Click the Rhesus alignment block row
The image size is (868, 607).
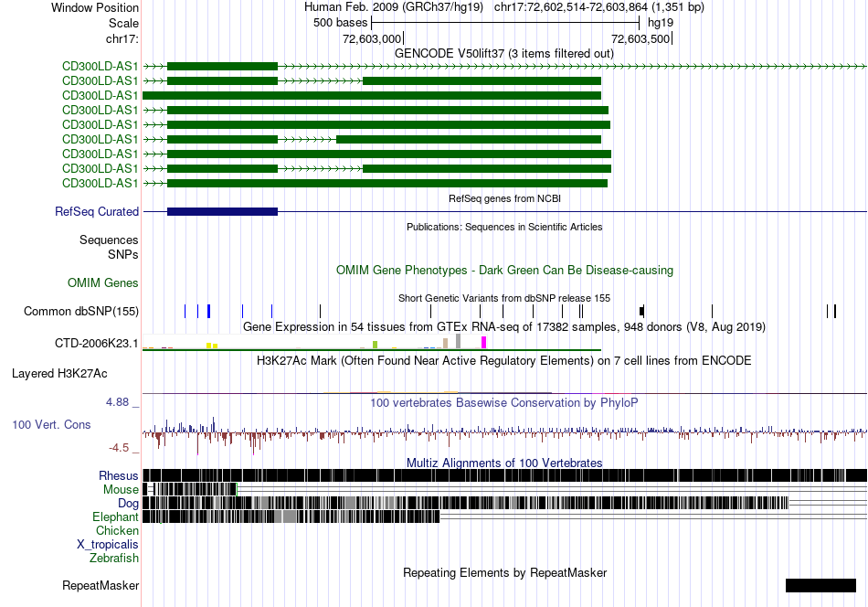[504, 475]
